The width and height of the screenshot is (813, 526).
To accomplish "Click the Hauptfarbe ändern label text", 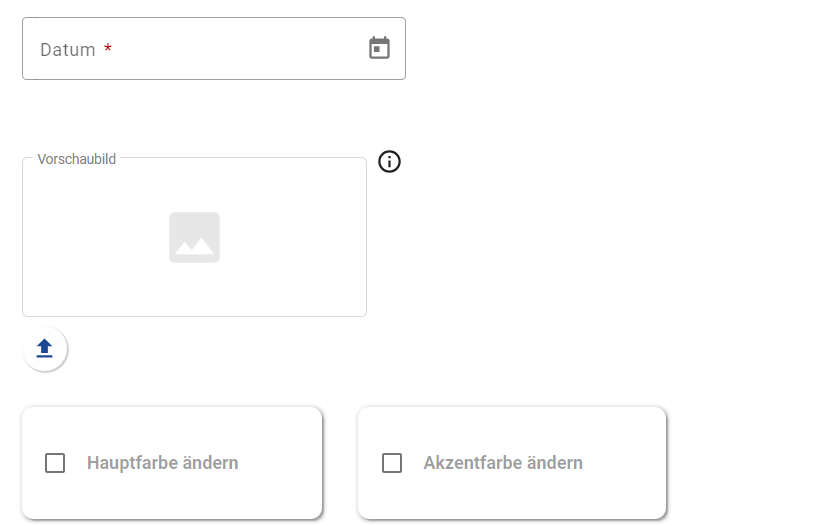I will [x=162, y=463].
